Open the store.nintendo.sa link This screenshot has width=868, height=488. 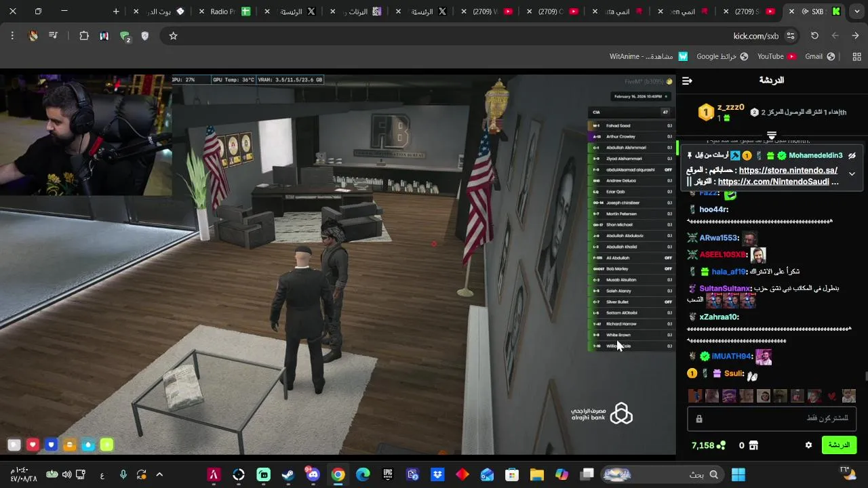pos(788,171)
